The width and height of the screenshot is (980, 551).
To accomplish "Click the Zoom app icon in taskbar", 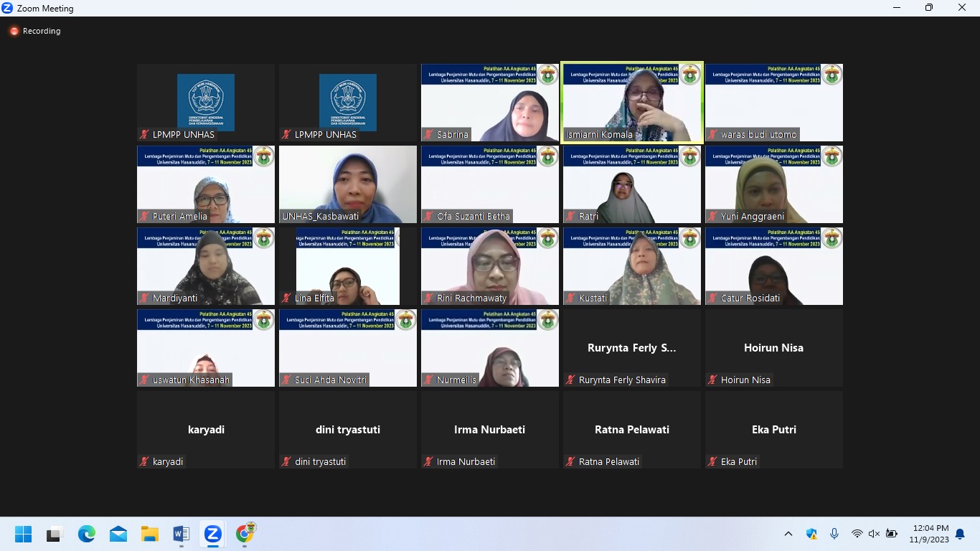I will tap(212, 534).
